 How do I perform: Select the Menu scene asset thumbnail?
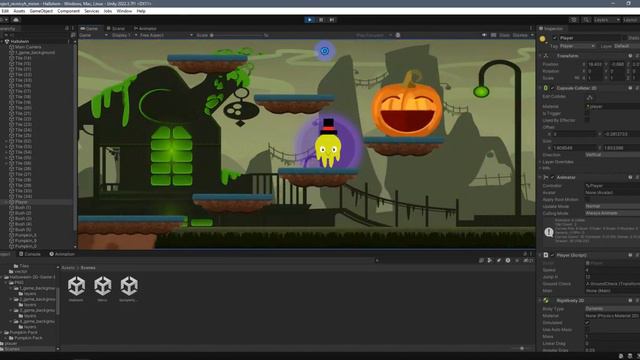coord(102,289)
